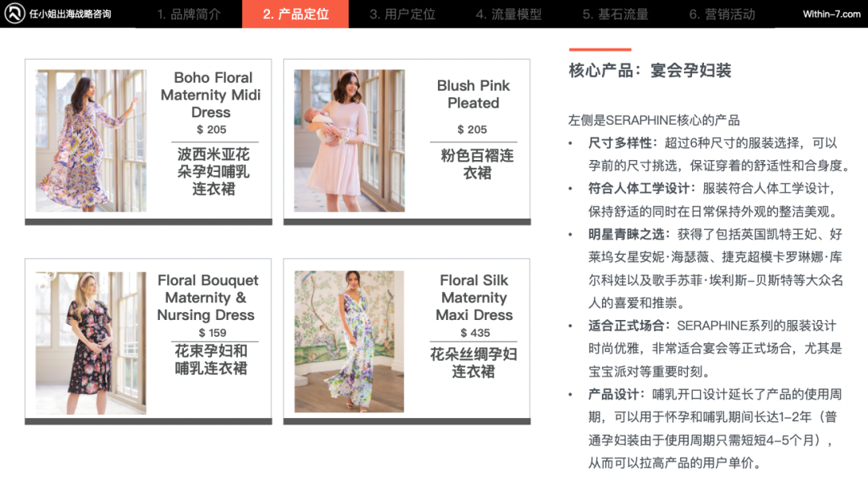Go to the 4. 流量模型 tab

coord(509,14)
